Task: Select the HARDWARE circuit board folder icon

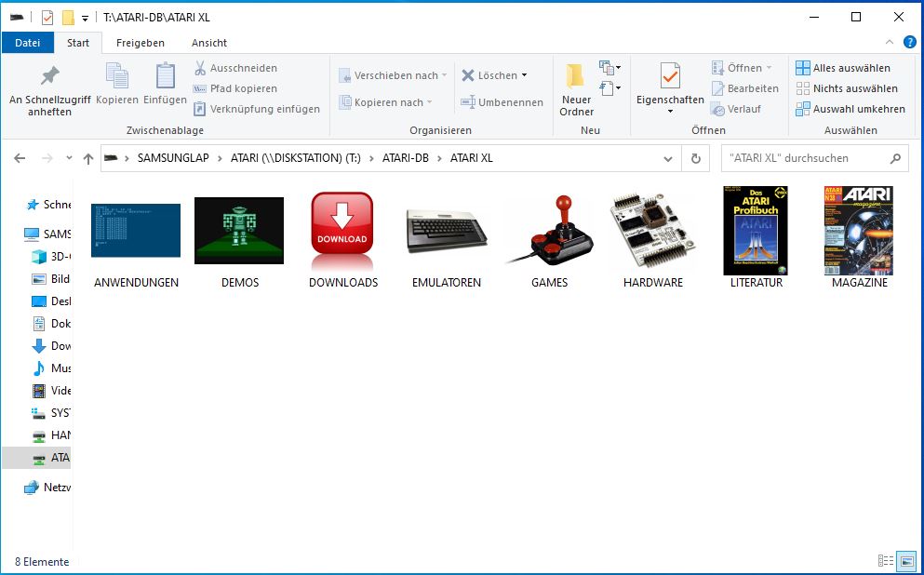Action: point(653,231)
